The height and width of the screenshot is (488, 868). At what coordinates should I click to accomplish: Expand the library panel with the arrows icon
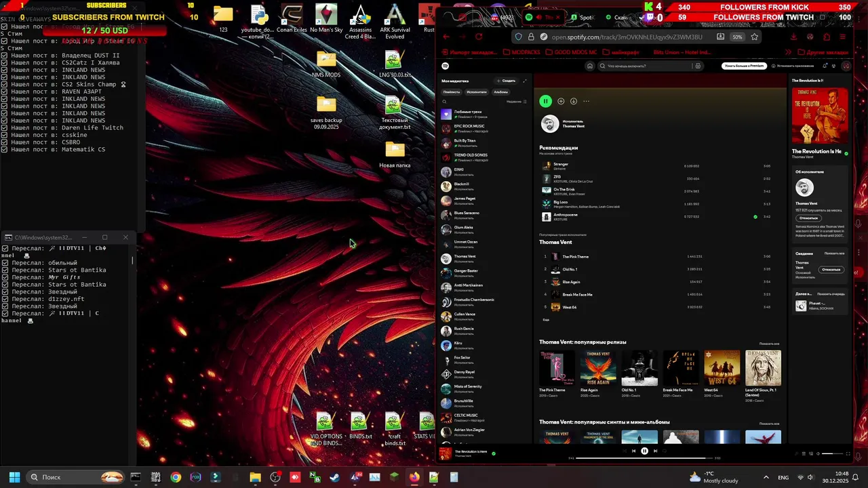coord(524,81)
